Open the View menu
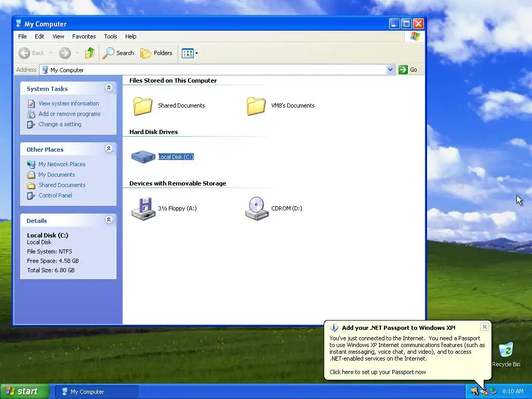Viewport: 532px width, 399px height. (58, 36)
